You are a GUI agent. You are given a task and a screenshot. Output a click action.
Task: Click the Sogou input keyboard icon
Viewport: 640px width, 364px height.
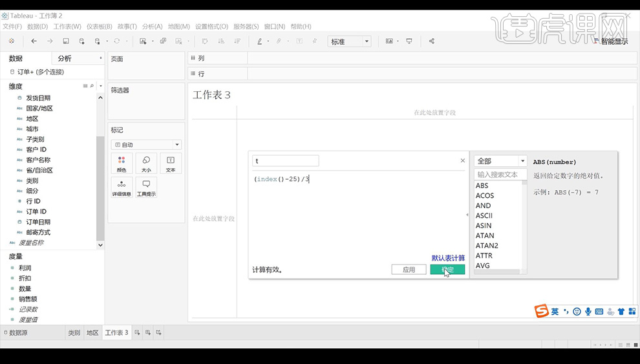[x=599, y=312]
